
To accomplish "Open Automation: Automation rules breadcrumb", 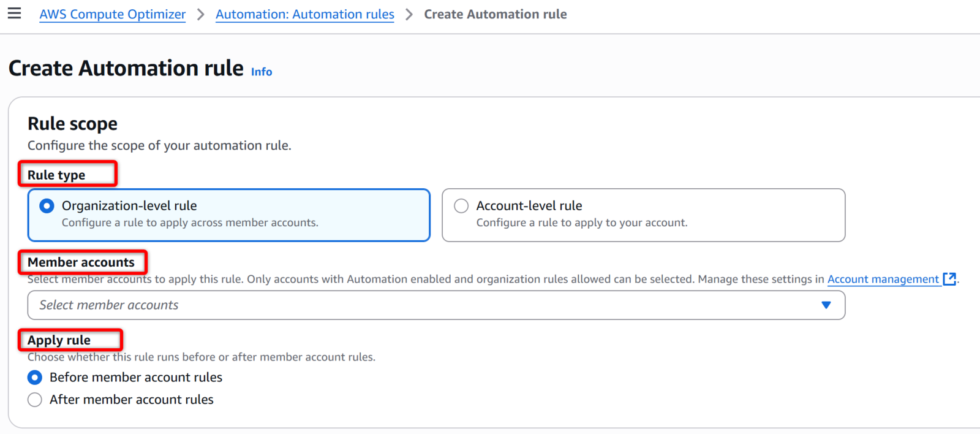I will [305, 14].
